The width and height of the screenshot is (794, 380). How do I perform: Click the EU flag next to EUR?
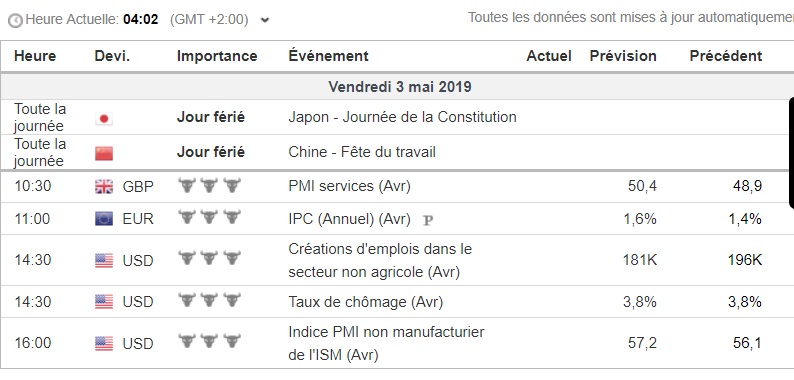[104, 219]
